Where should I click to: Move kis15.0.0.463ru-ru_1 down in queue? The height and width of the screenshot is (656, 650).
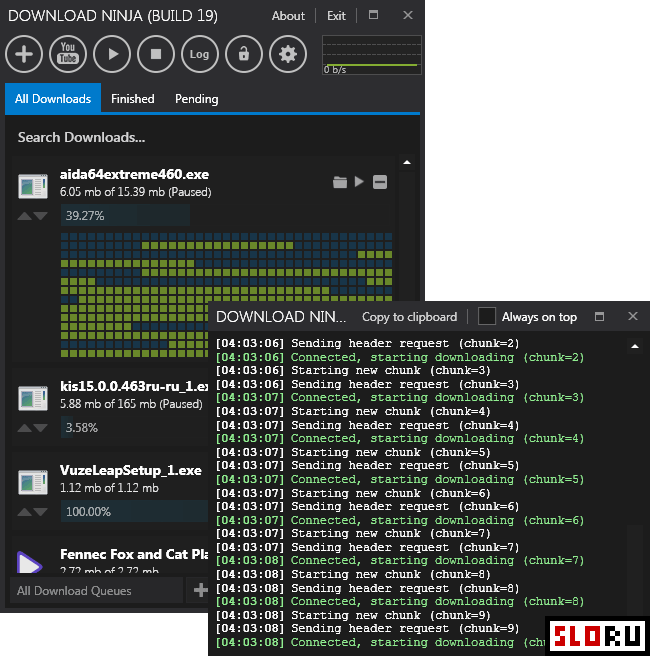[41, 428]
